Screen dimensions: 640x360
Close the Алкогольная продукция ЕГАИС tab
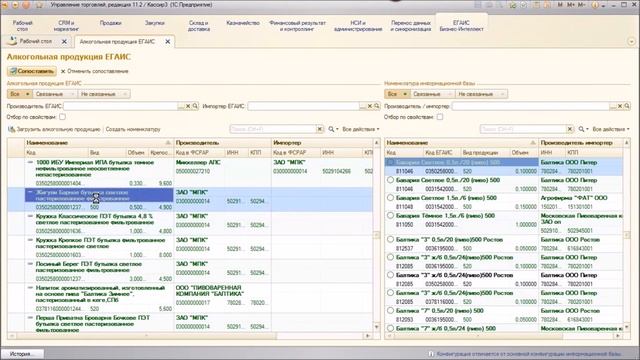[x=167, y=41]
